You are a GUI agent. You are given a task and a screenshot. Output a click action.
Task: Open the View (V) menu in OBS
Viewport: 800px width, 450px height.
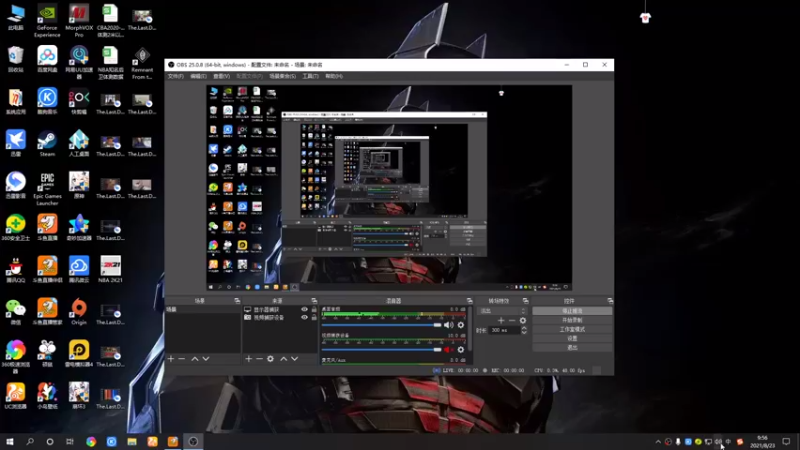(x=221, y=76)
